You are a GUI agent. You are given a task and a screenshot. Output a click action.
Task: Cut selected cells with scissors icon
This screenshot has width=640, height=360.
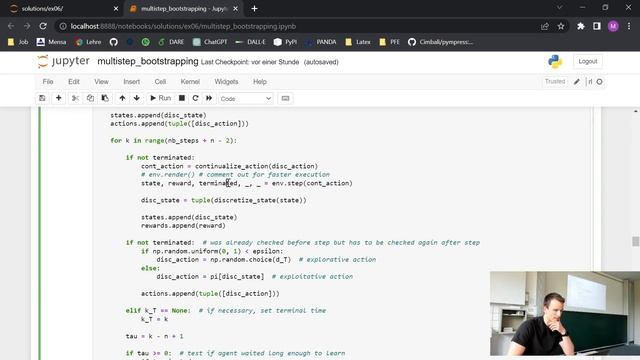[75, 98]
